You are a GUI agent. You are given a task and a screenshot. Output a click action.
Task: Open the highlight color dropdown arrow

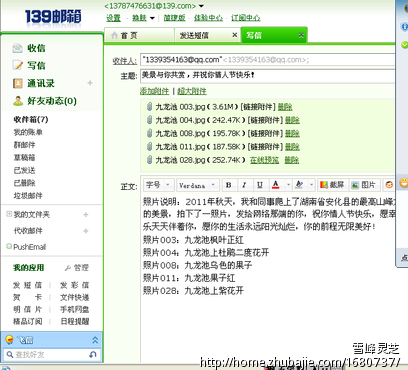312,185
